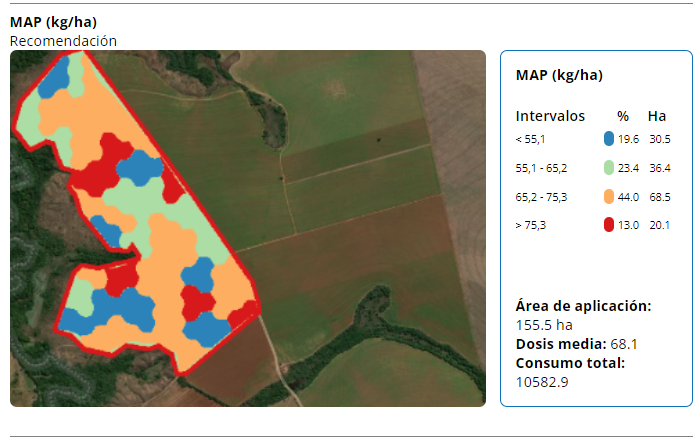Select the '< 55,1' interval label
Viewport: 700px width, 441px height.
pyautogui.click(x=530, y=139)
